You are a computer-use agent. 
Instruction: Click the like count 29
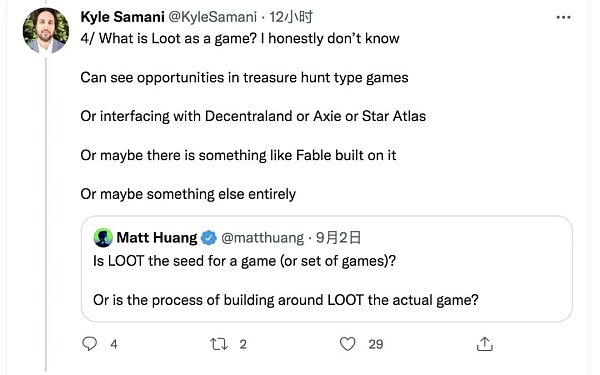(376, 344)
